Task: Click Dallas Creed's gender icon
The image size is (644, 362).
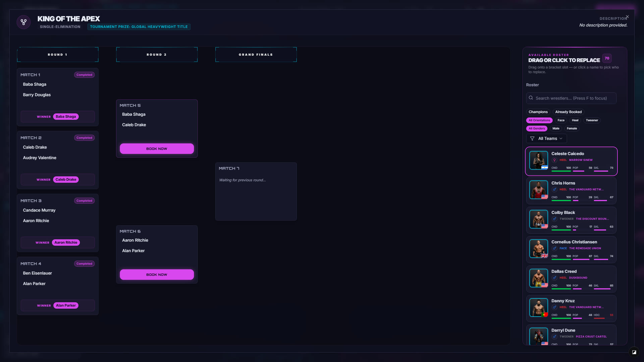Action: [554, 278]
